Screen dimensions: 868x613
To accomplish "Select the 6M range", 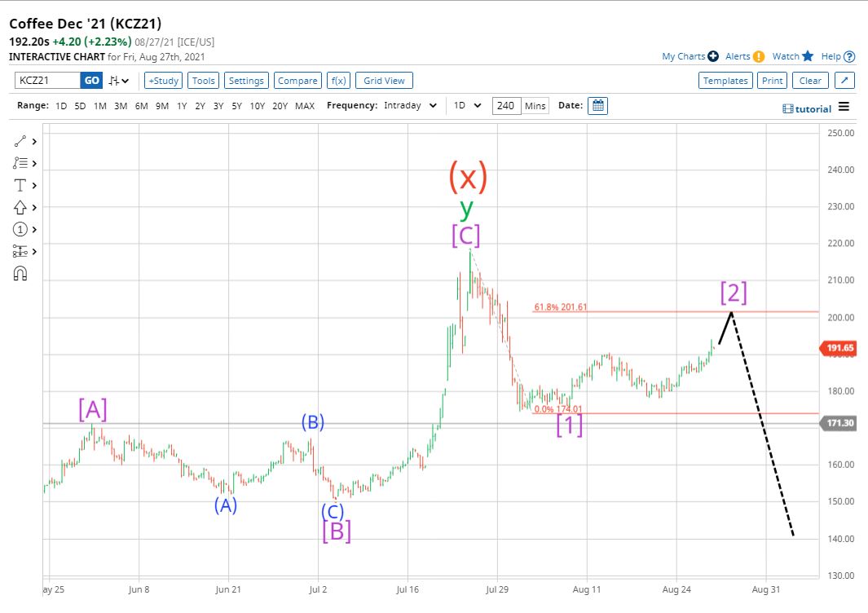I will pyautogui.click(x=142, y=106).
